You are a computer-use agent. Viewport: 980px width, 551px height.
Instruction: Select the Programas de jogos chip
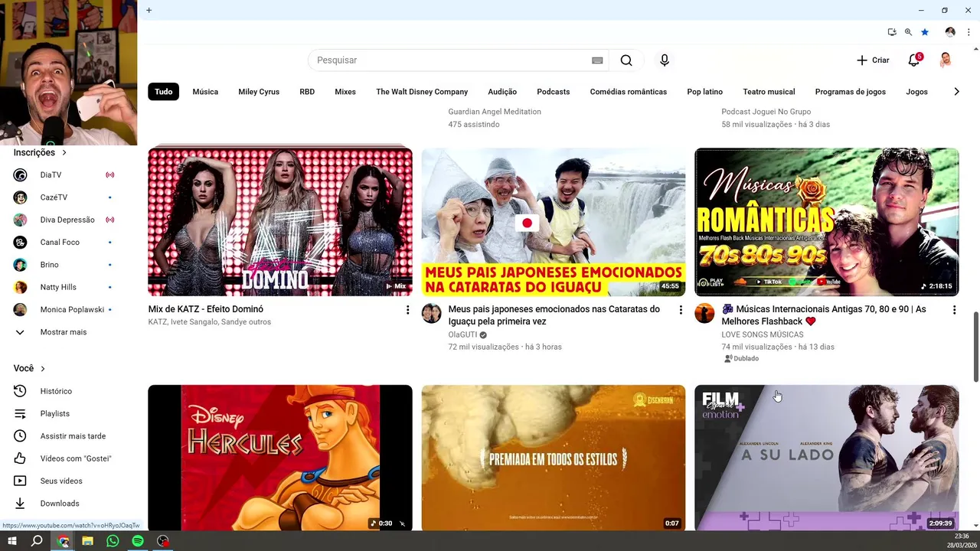851,92
